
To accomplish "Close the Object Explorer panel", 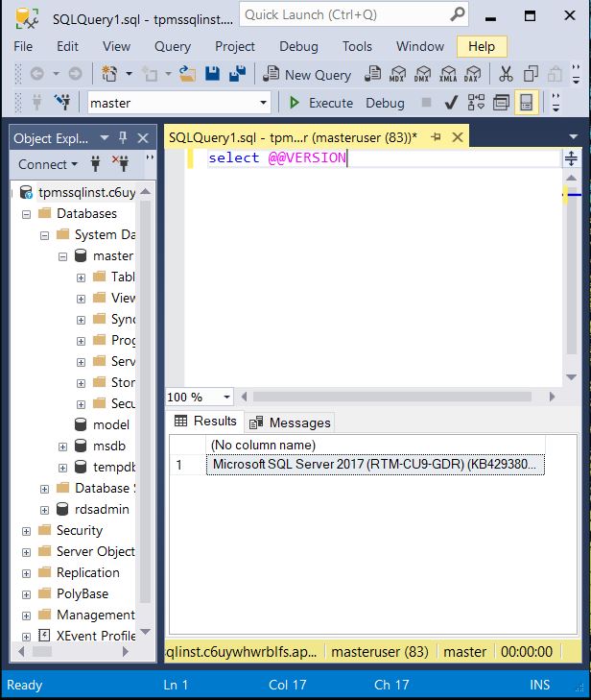I will [143, 138].
